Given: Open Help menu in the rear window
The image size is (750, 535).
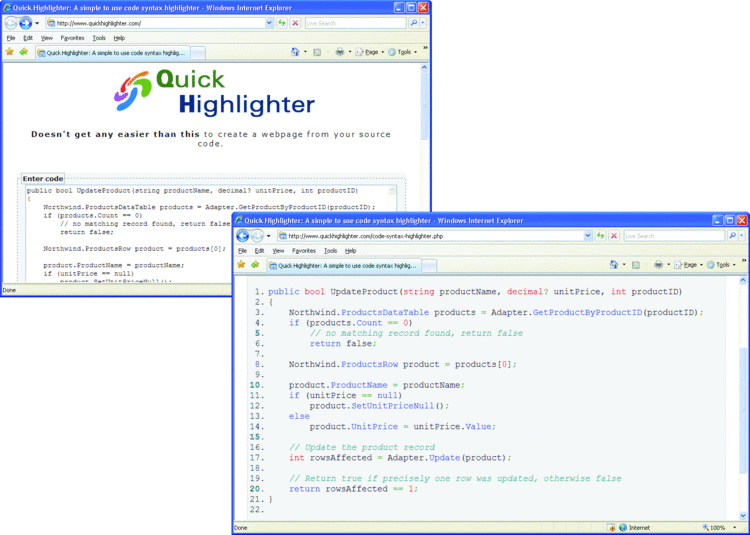Looking at the screenshot, I should coord(119,38).
